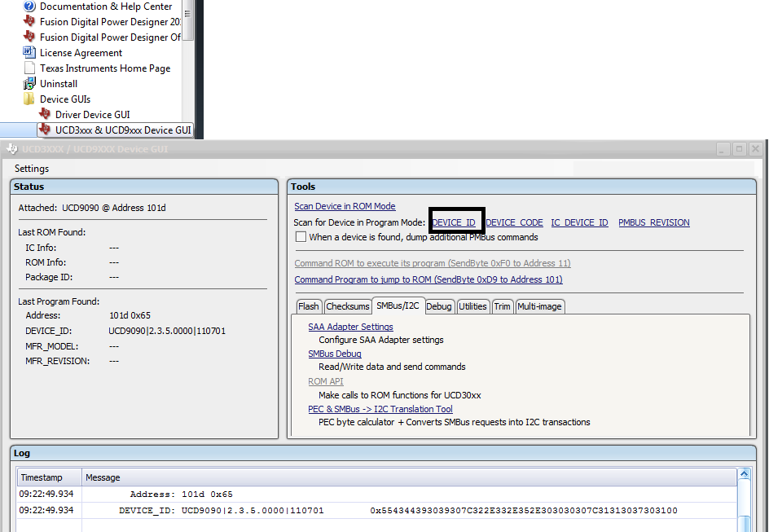This screenshot has width=769, height=532.
Task: Click the Fusion Digital Power Designer 20 icon
Action: click(x=29, y=21)
